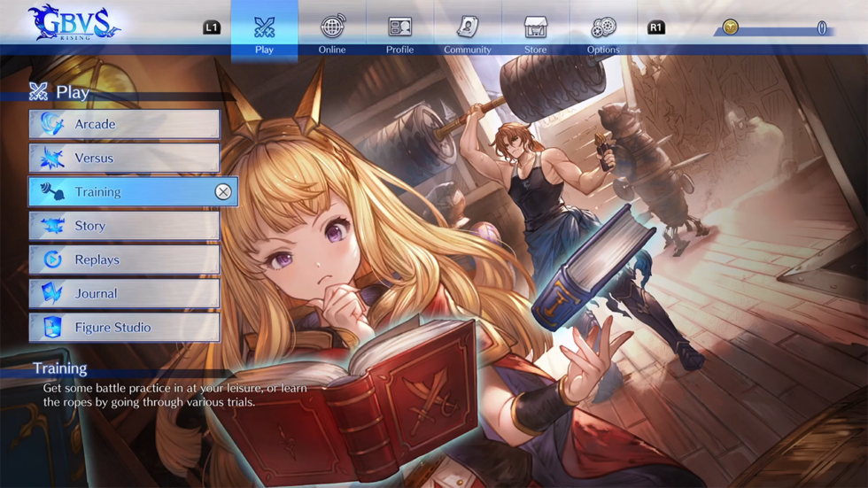Viewport: 868px width, 488px height.
Task: Choose the Versus menu entry label
Action: (94, 159)
